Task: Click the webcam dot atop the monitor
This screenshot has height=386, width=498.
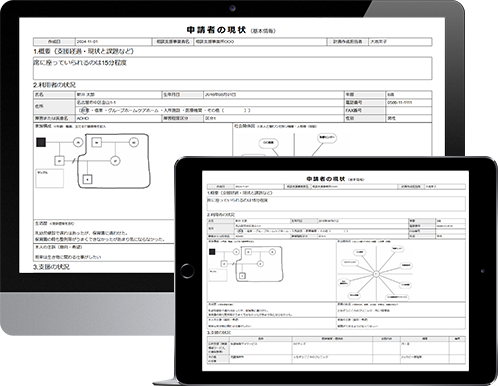Action: tap(232, 8)
